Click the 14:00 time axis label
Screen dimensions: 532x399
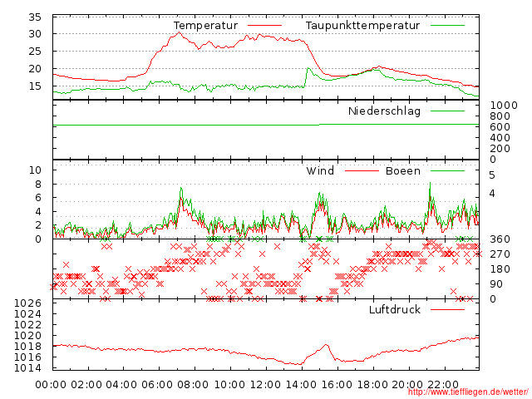(301, 385)
